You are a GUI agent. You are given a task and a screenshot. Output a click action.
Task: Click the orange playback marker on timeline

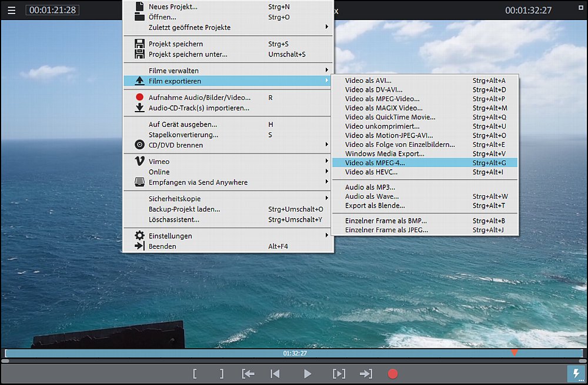pos(514,353)
